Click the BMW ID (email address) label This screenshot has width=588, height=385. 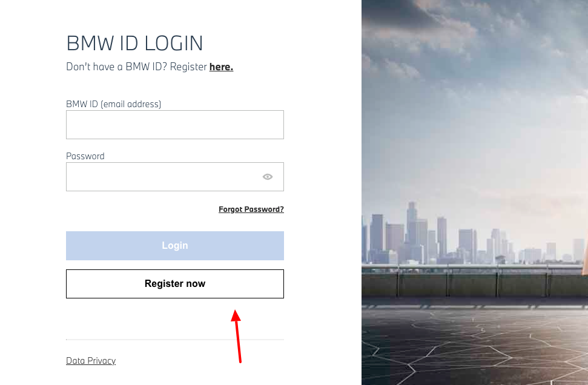[x=113, y=104]
